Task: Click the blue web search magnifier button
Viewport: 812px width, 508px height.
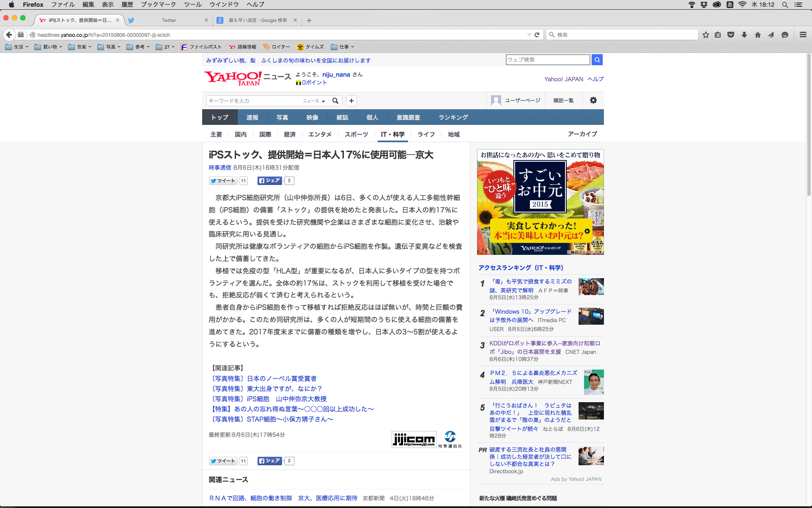Action: click(597, 60)
